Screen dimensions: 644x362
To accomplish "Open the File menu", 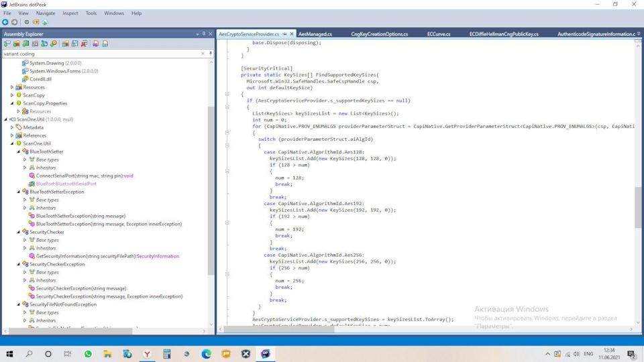I will (x=7, y=13).
